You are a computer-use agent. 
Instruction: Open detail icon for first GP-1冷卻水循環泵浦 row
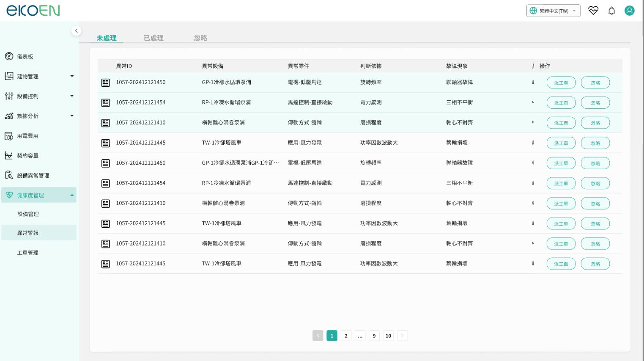pos(106,83)
